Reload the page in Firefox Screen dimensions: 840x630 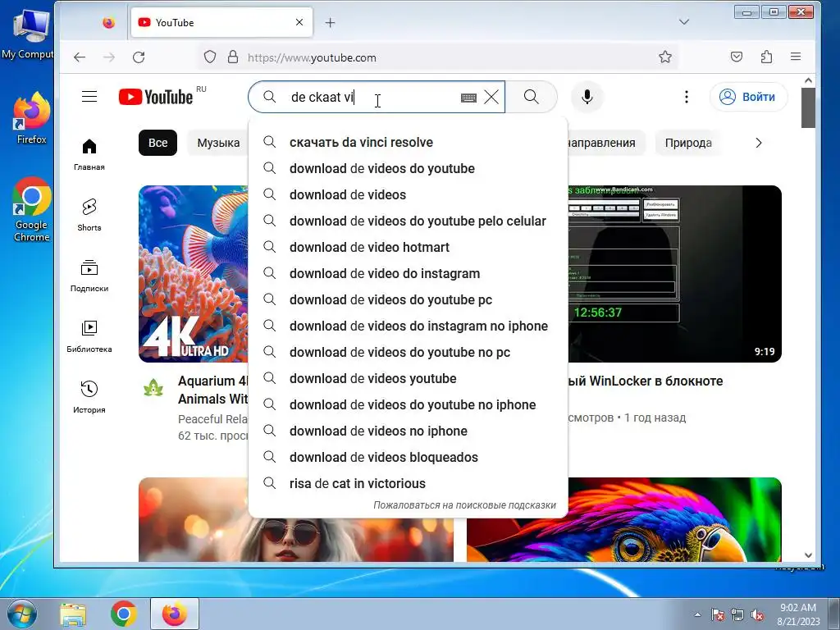[139, 57]
